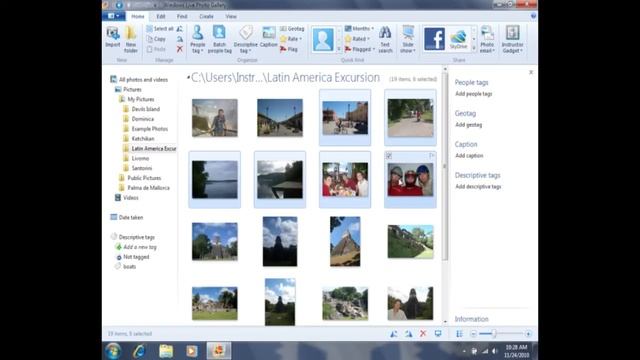Open the Create ribbon tab
Viewport: 640px width, 360px height.
click(206, 16)
